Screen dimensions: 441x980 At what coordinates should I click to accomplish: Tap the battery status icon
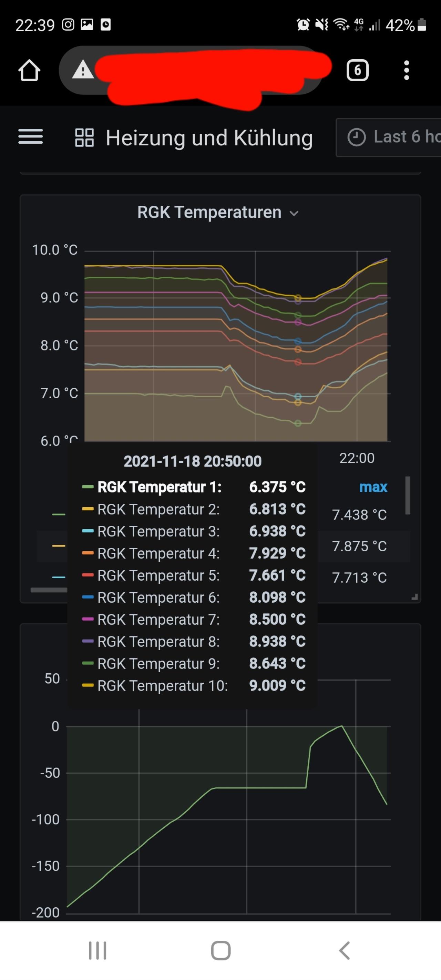pyautogui.click(x=422, y=25)
